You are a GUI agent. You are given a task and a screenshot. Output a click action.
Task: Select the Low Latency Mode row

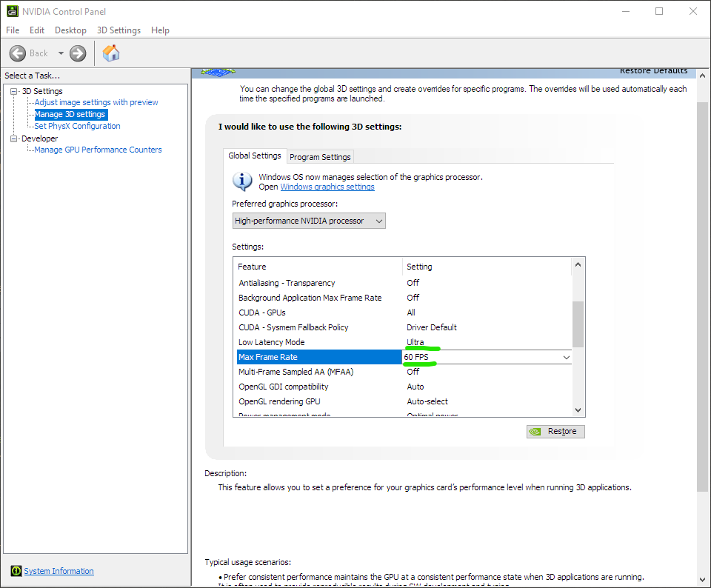(x=404, y=342)
